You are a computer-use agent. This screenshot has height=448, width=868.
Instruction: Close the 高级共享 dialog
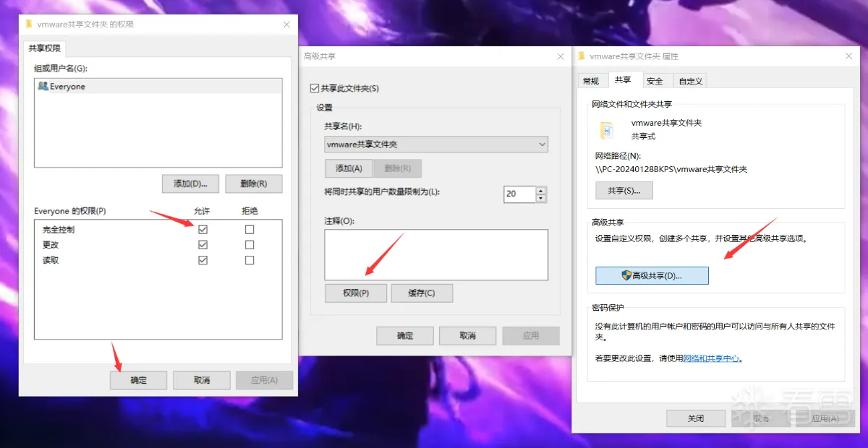click(561, 56)
